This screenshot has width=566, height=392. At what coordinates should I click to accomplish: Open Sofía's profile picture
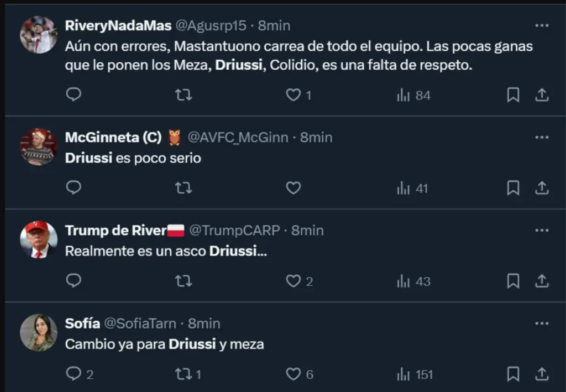coord(38,332)
